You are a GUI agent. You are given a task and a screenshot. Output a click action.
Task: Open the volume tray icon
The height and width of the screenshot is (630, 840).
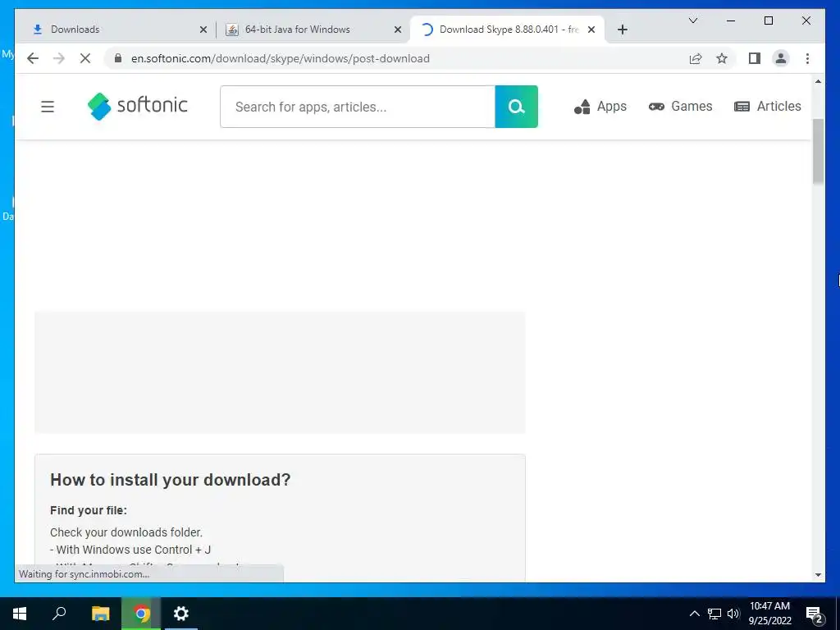[x=733, y=614]
